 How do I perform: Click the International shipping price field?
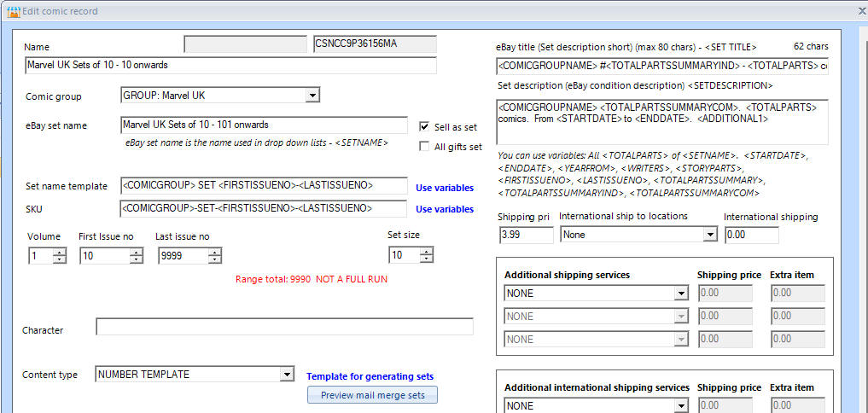coord(752,235)
